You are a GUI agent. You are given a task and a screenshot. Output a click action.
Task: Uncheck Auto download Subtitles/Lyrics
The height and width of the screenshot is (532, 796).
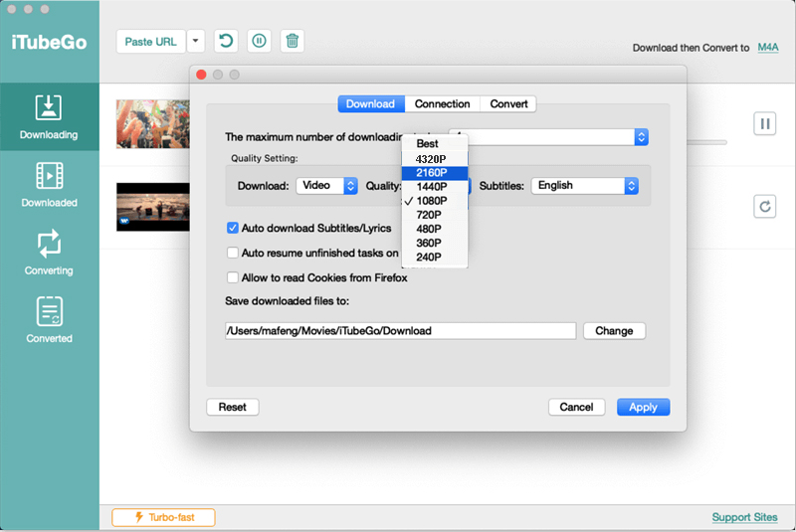(x=233, y=229)
